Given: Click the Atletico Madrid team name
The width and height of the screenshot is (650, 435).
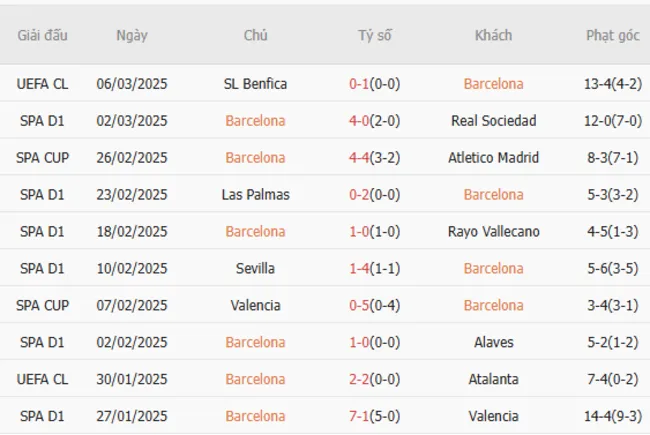Looking at the screenshot, I should pos(493,158).
